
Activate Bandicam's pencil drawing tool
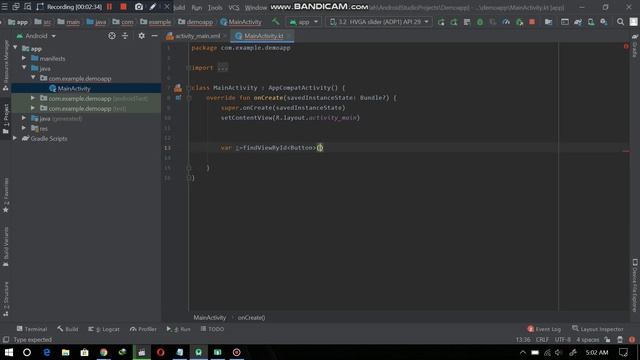(153, 7)
